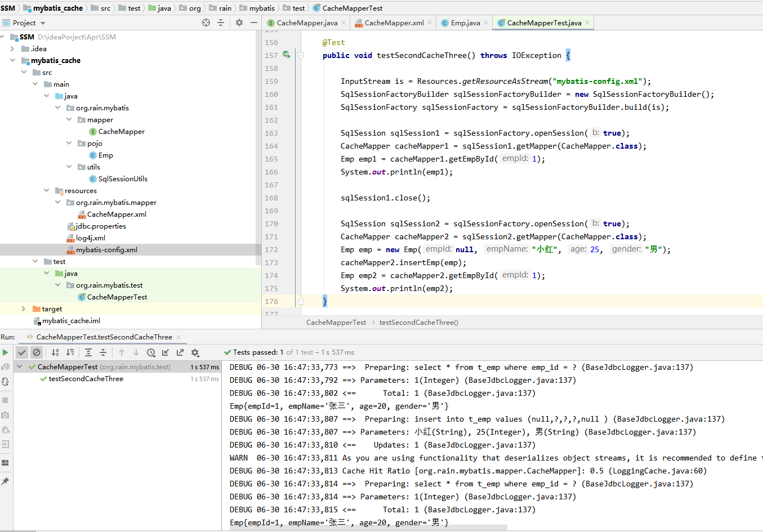Click LoggingCache.java:60 link in console
763x532 pixels.
click(x=658, y=471)
